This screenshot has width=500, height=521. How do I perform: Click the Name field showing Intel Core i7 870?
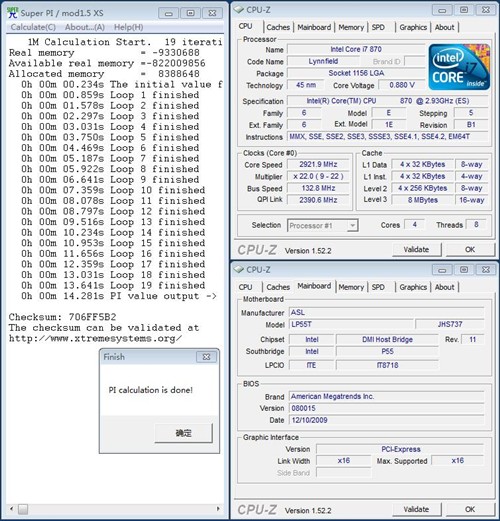click(x=356, y=49)
